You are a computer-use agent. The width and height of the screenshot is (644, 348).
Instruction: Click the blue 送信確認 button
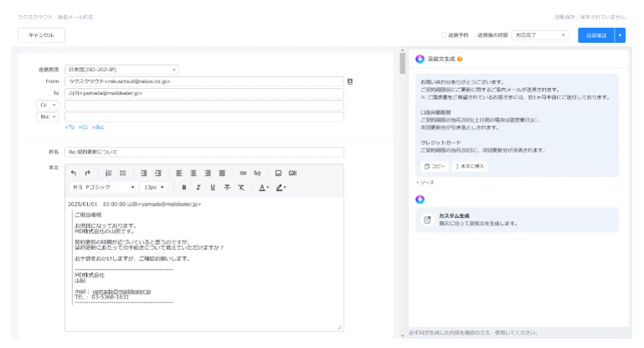pos(595,35)
